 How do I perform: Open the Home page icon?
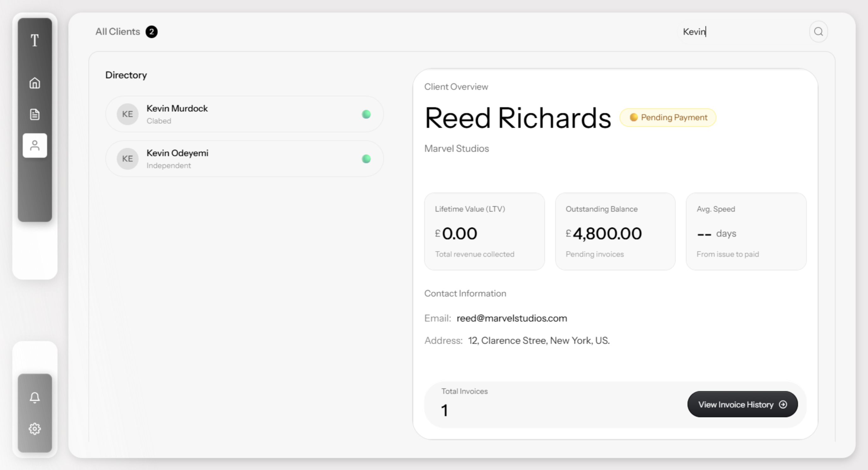tap(35, 83)
